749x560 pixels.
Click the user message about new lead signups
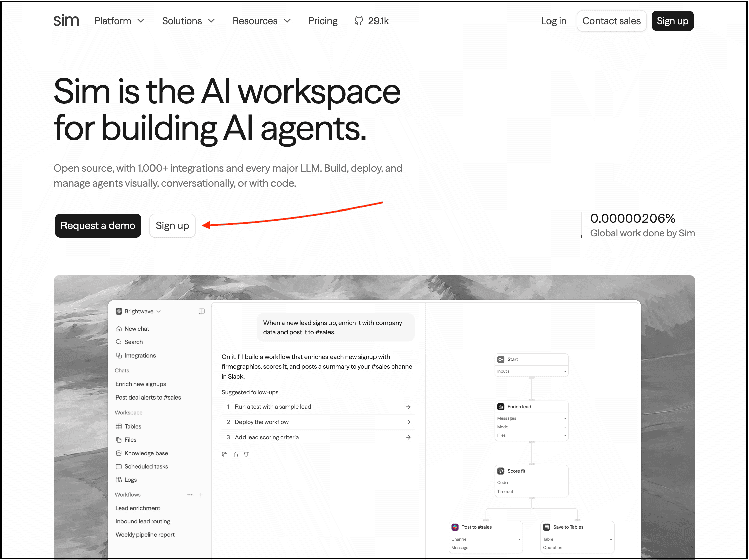pos(336,328)
